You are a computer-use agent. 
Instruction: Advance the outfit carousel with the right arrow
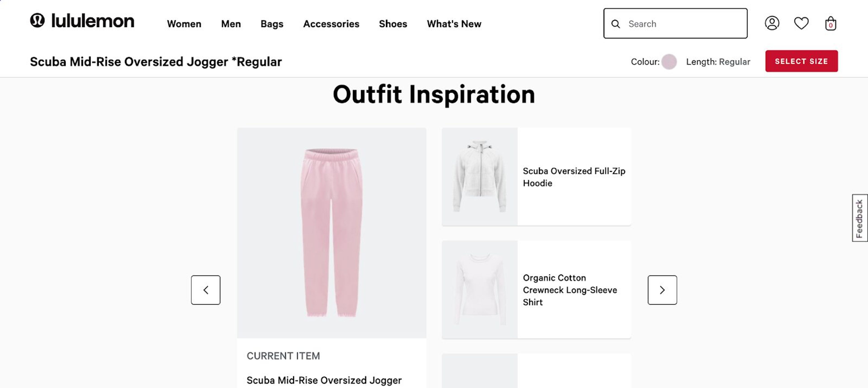tap(662, 290)
